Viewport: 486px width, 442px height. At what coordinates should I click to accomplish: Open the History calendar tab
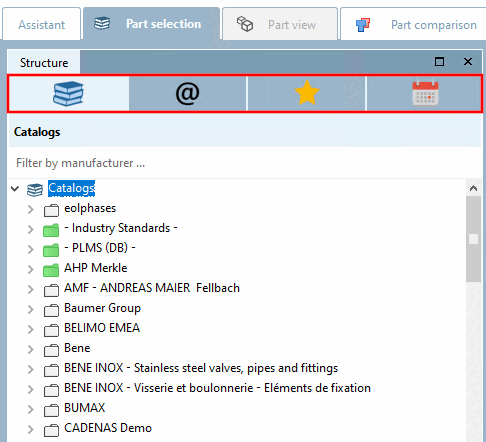click(425, 94)
